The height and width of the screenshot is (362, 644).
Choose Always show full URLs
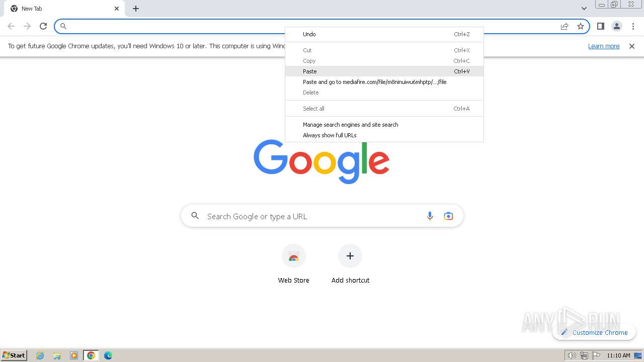pyautogui.click(x=384, y=135)
